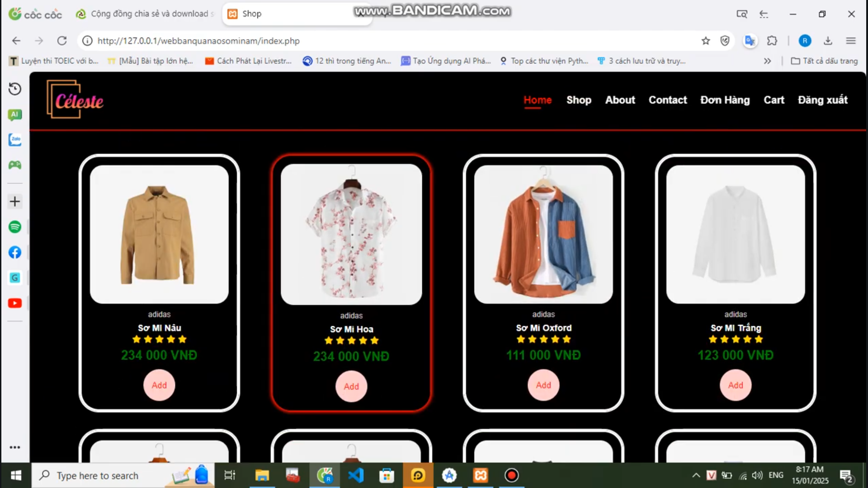This screenshot has width=868, height=488.
Task: Open the green G app in sidebar
Action: pos(15,277)
